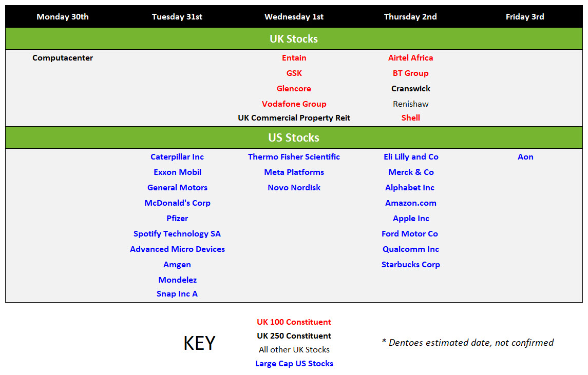Viewport: 588px width, 375px height.
Task: Click the Large Cap US Stocks key label
Action: [294, 363]
